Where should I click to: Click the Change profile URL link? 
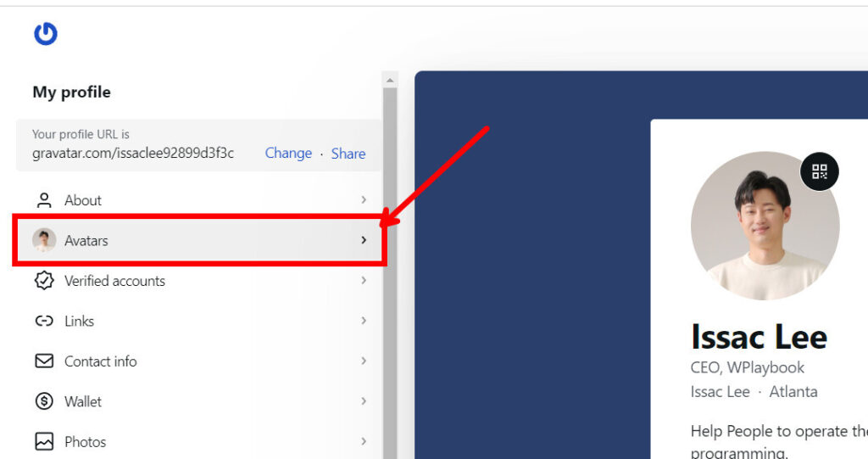click(x=288, y=153)
